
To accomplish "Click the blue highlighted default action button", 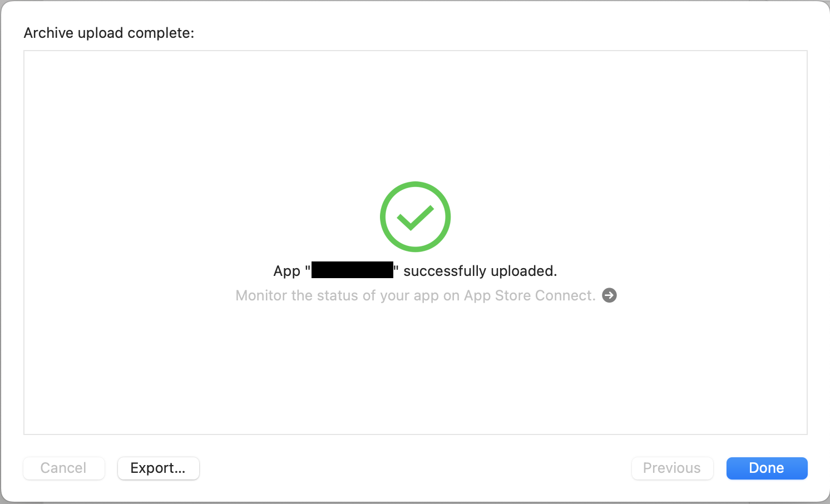I will [767, 468].
